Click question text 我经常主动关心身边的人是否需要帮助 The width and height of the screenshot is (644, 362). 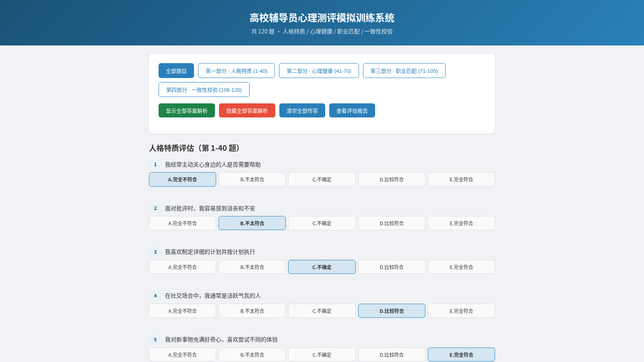[213, 165]
